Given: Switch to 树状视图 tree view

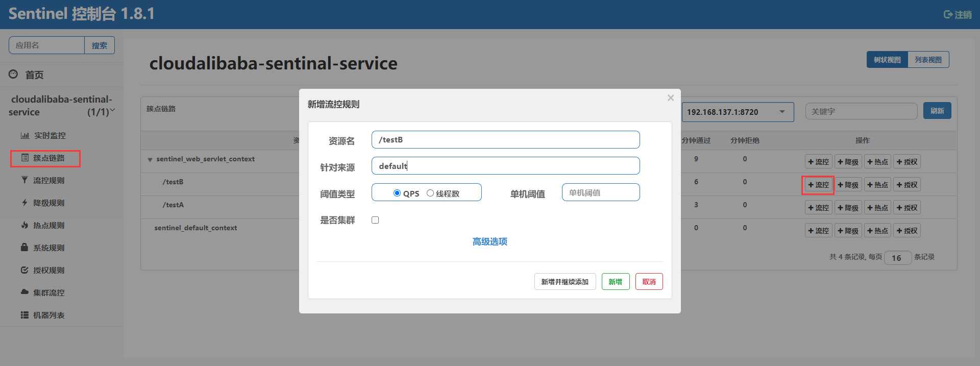Looking at the screenshot, I should (887, 60).
